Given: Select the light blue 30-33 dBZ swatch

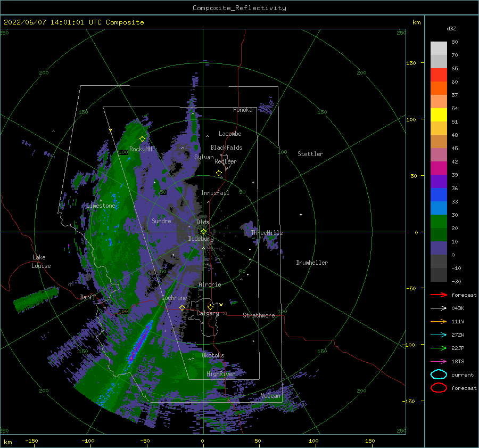Looking at the screenshot, I should tap(439, 208).
